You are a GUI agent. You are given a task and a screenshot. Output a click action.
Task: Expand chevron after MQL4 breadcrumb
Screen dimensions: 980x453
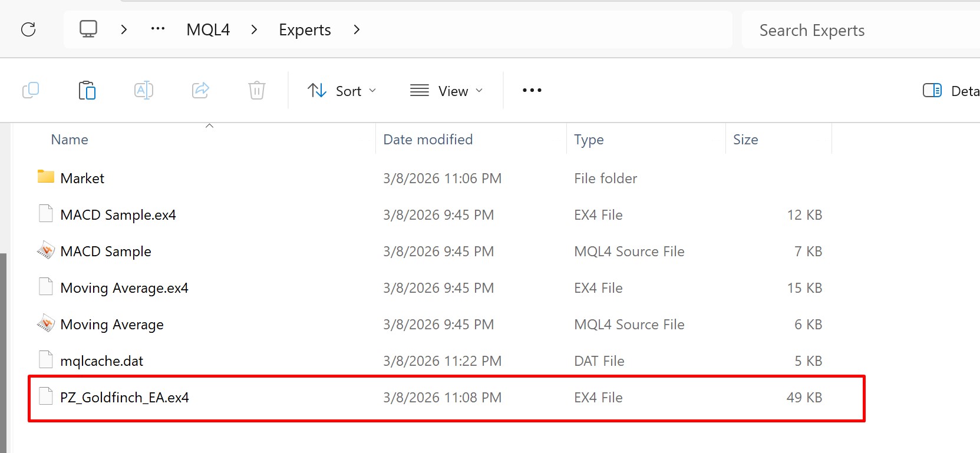tap(254, 29)
